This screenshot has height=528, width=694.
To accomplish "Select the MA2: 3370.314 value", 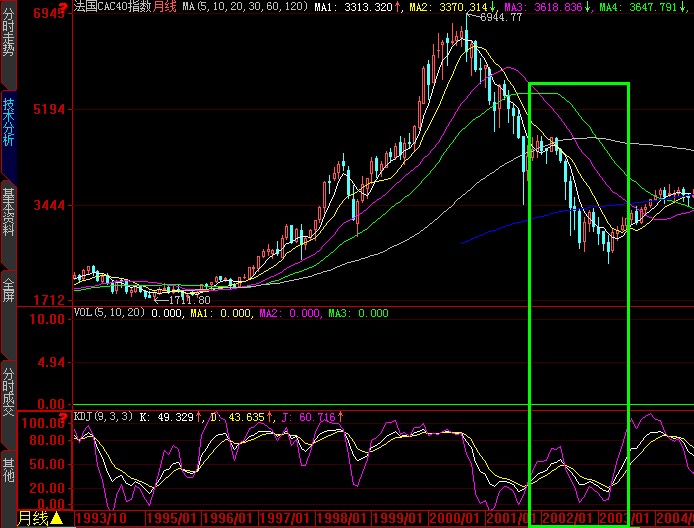I will (x=452, y=7).
